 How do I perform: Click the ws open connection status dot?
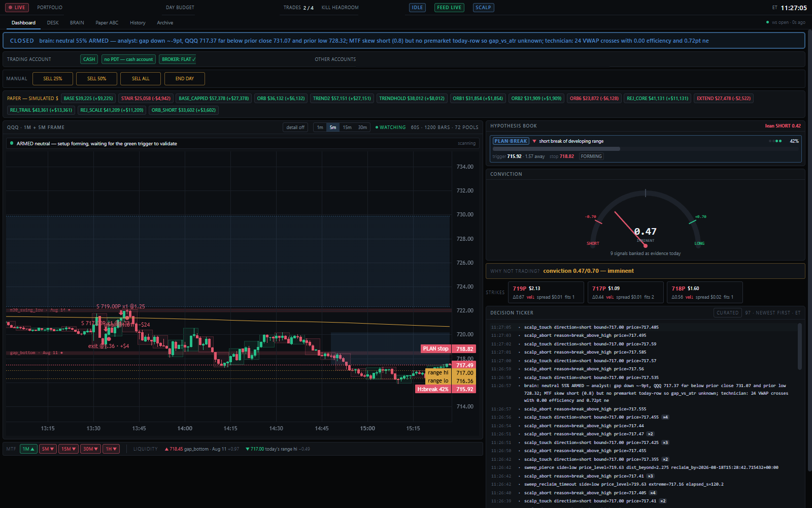(767, 22)
